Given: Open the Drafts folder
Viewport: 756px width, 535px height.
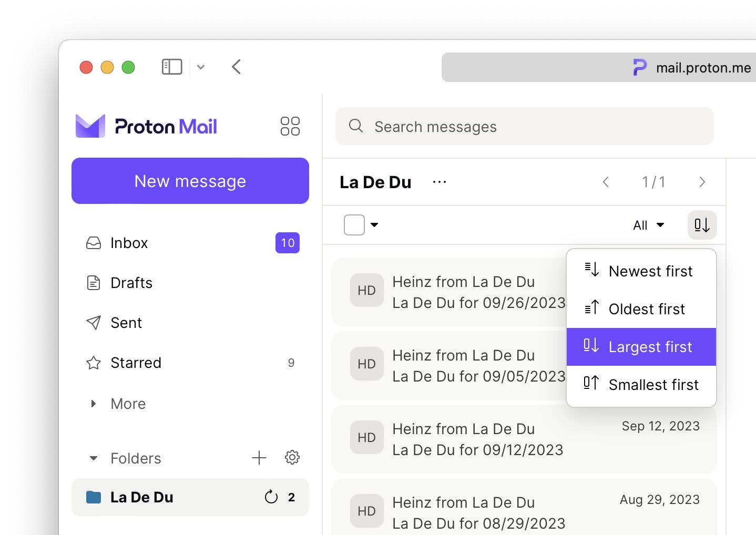Looking at the screenshot, I should [190, 283].
